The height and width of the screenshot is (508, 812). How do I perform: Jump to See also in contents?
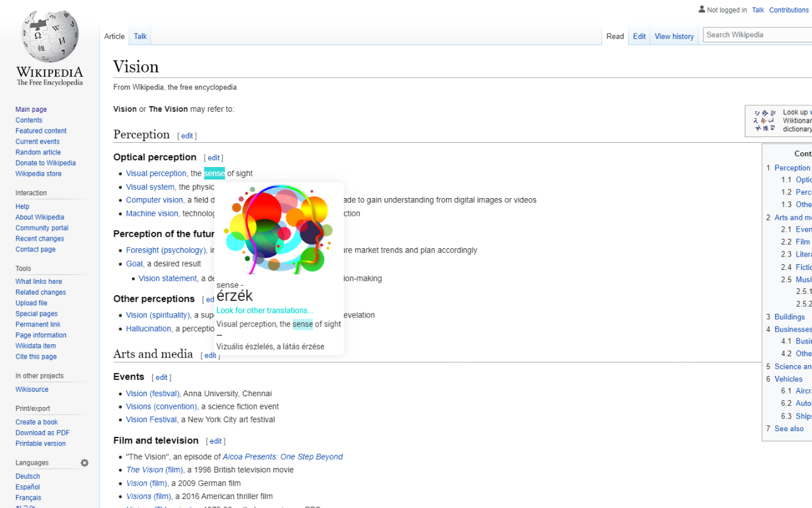point(789,429)
